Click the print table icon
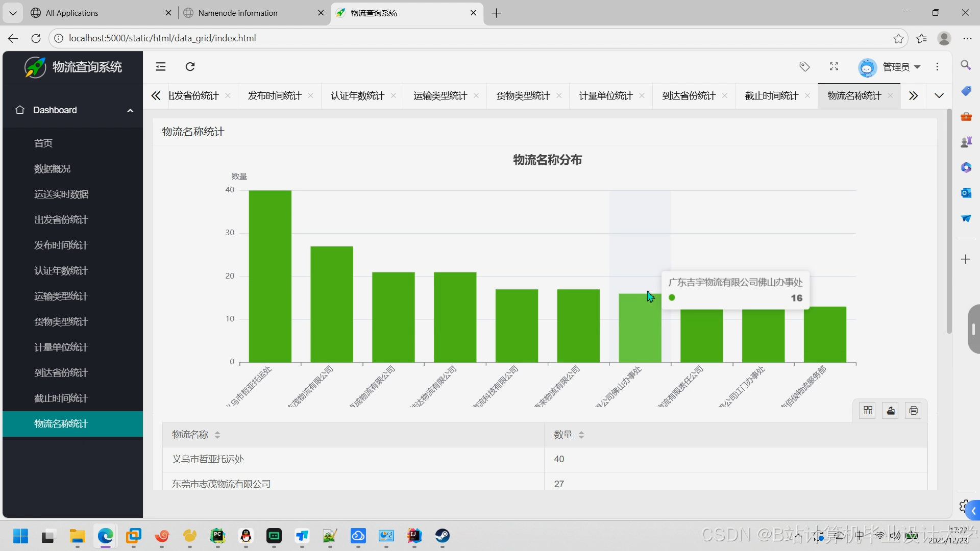Viewport: 980px width, 551px height. (913, 411)
